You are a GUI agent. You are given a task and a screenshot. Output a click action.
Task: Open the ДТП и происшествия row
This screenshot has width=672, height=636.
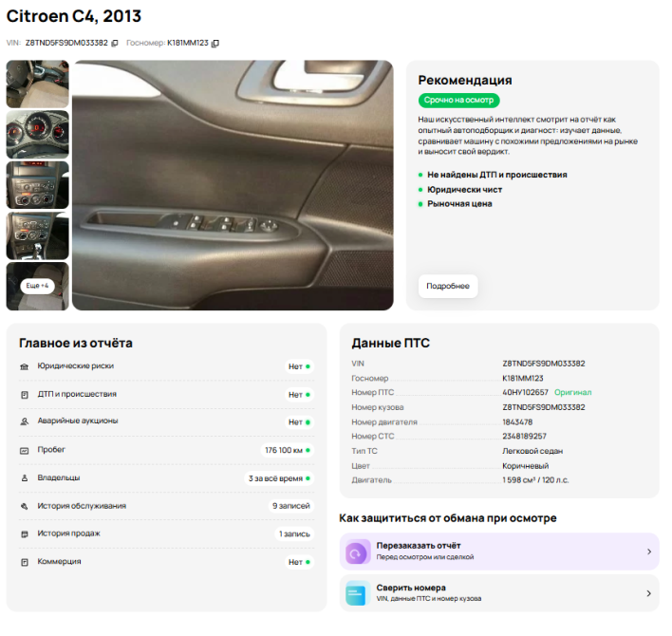pyautogui.click(x=167, y=395)
